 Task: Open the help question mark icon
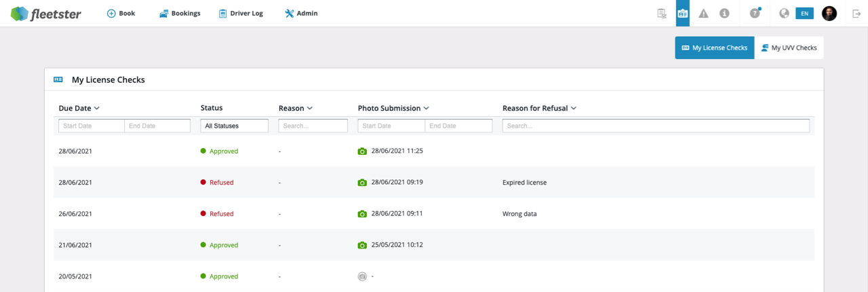pos(755,13)
